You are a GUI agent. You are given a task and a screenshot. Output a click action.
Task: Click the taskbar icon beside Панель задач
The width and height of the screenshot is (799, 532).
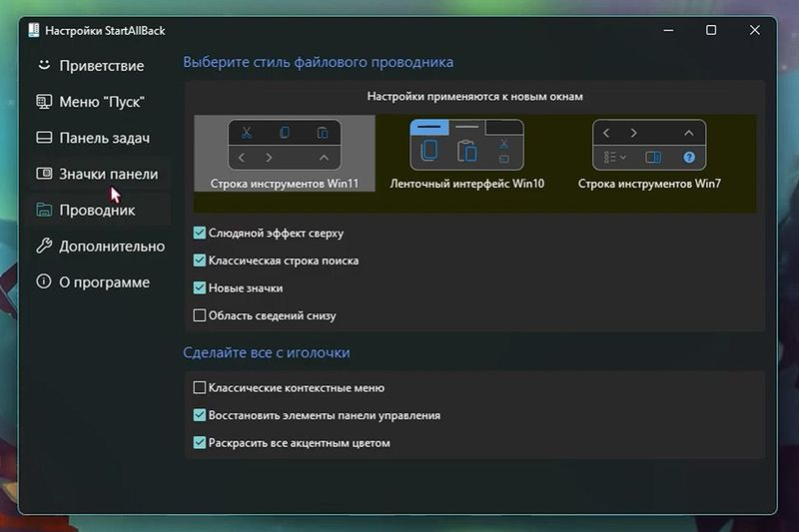pyautogui.click(x=44, y=138)
